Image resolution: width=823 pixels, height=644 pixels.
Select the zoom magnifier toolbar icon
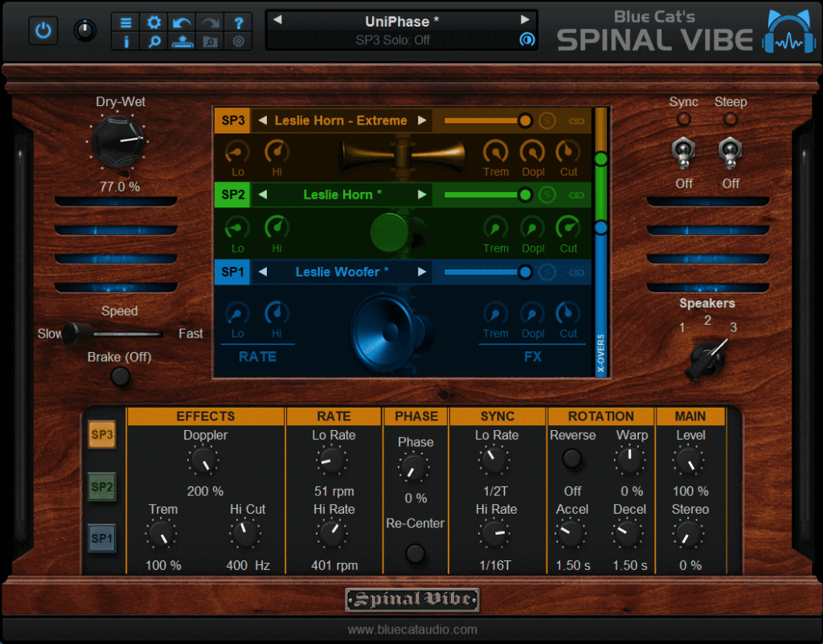(154, 41)
